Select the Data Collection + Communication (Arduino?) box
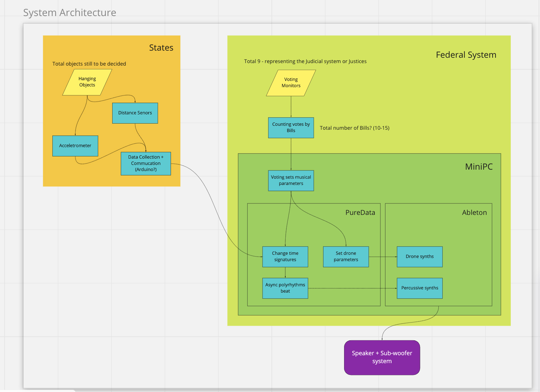 (x=146, y=164)
